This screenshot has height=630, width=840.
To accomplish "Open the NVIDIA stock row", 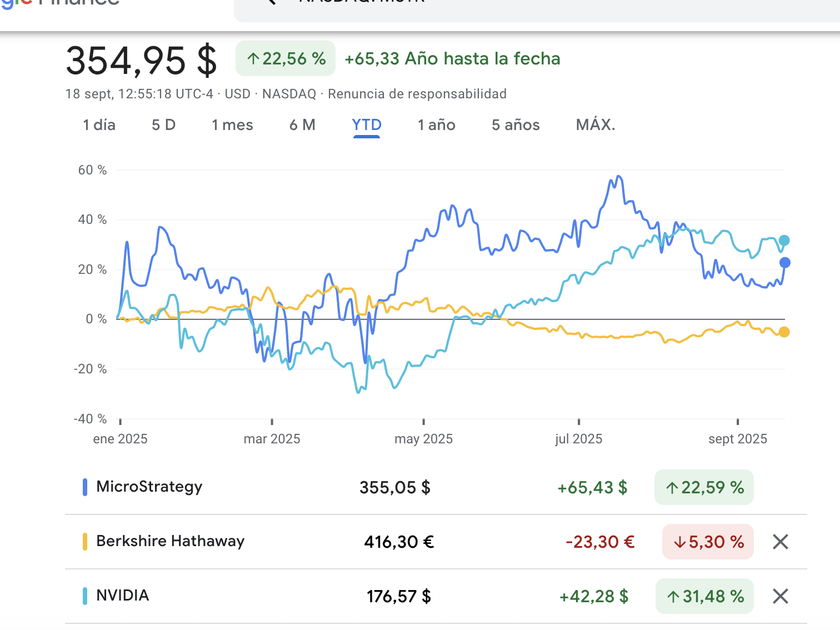I will coord(123,596).
